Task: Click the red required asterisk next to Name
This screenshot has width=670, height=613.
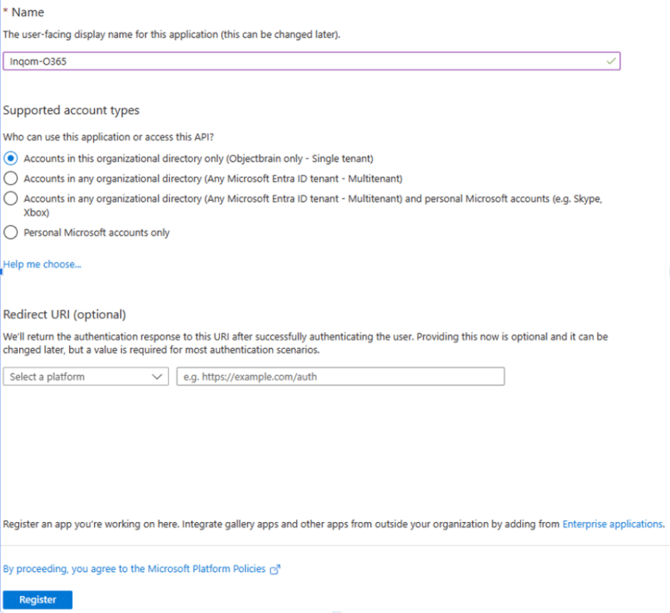Action: (6, 11)
